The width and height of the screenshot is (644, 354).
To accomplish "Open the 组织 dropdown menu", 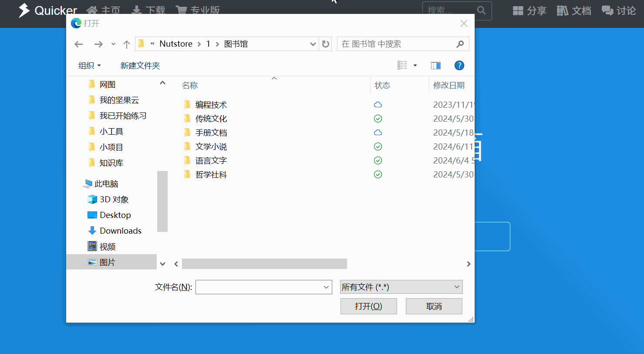I will click(x=89, y=65).
